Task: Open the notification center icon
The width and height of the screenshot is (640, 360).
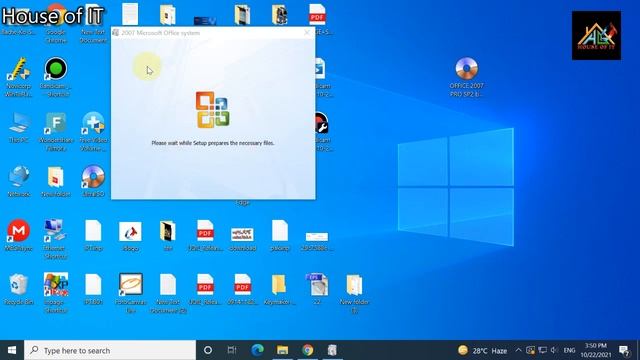Action: 624,350
